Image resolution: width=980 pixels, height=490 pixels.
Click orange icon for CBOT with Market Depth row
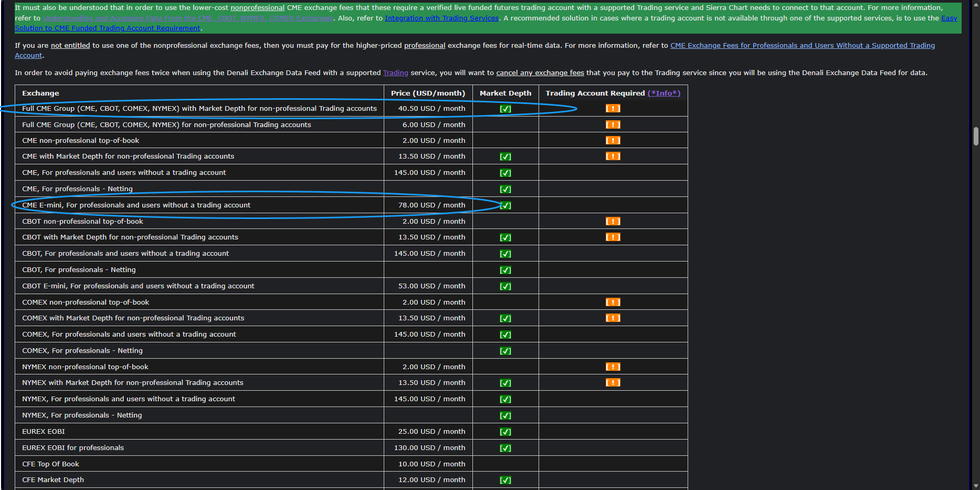click(613, 237)
